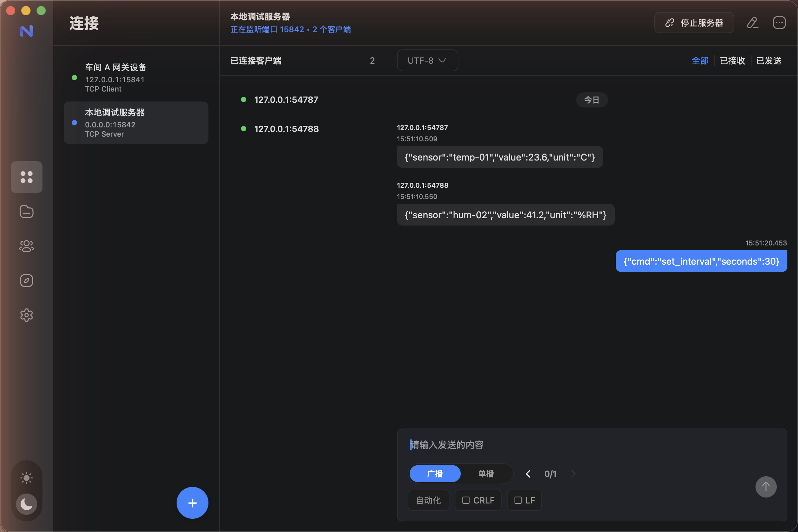
Task: Click the sender label 127.0.0.1:54788 above message
Action: 423,185
